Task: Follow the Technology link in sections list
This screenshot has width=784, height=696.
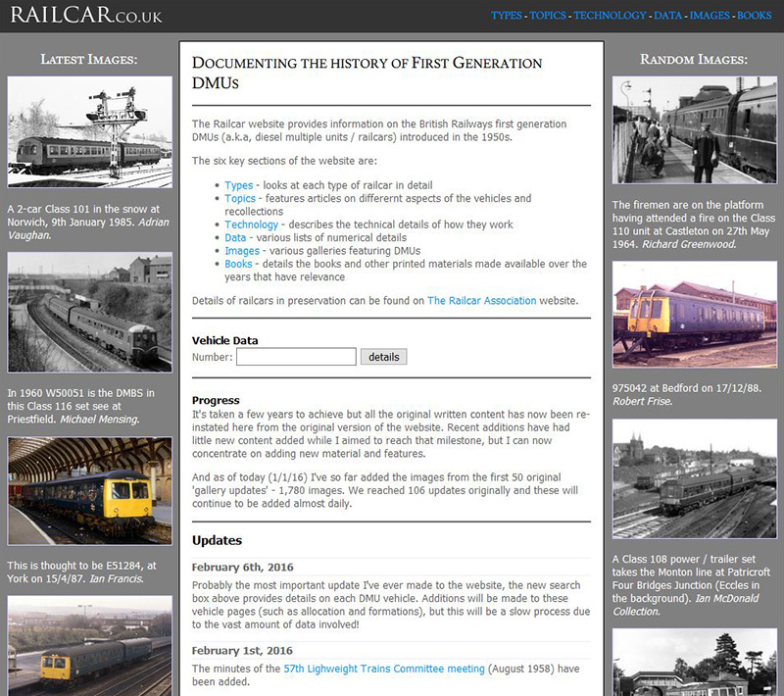Action: tap(251, 225)
